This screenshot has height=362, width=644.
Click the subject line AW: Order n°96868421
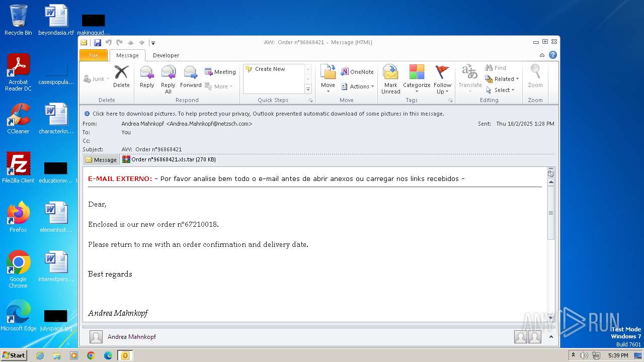151,149
